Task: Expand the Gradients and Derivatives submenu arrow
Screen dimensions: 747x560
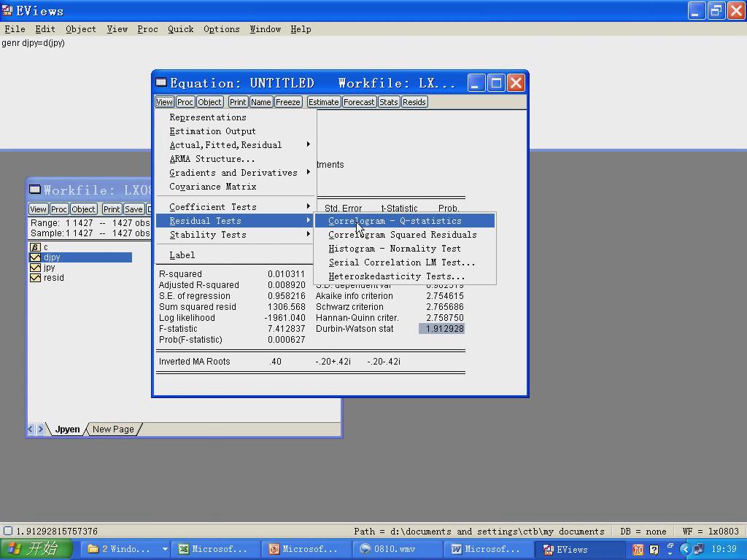Action: pyautogui.click(x=309, y=172)
